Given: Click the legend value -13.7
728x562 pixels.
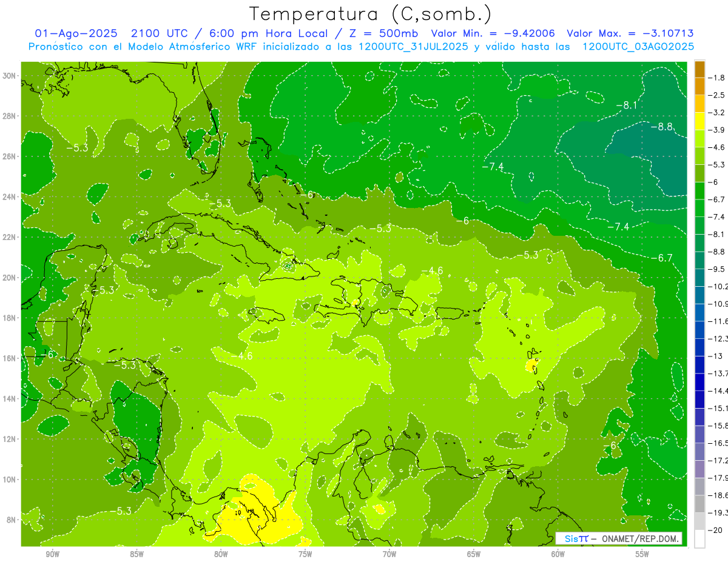Looking at the screenshot, I should [x=718, y=373].
